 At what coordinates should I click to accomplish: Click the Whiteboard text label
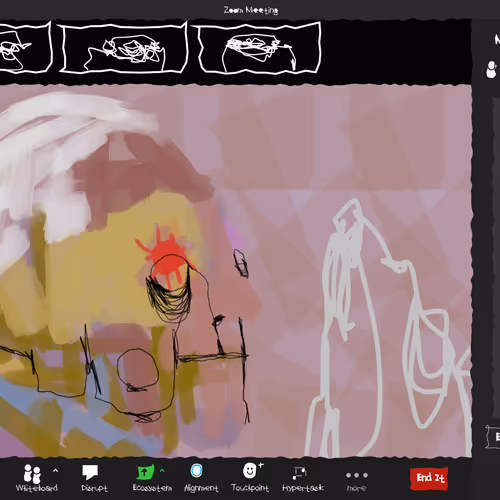[37, 488]
